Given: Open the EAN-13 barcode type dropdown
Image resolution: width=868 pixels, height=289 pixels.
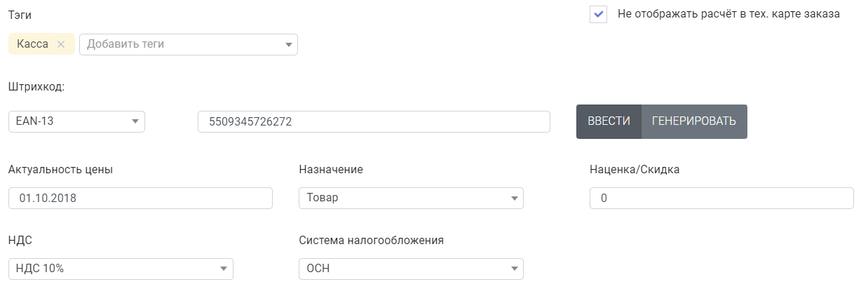Looking at the screenshot, I should point(76,121).
